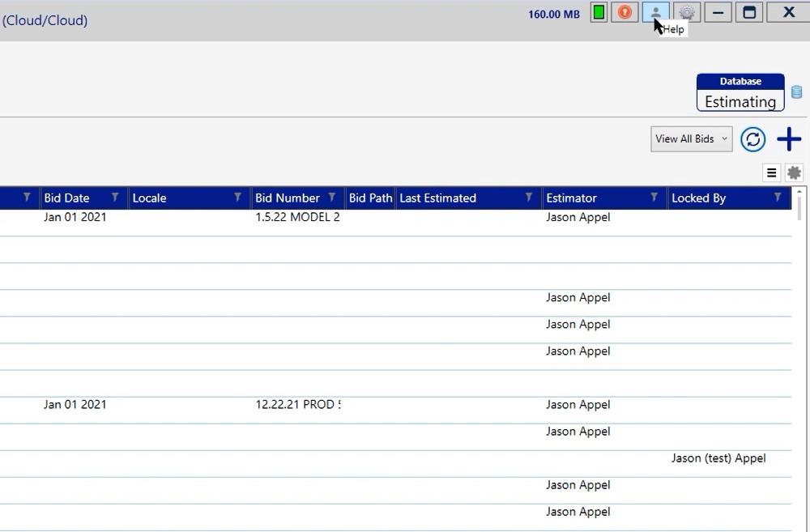The height and width of the screenshot is (532, 810).
Task: Add a new bid with plus icon
Action: coord(789,139)
